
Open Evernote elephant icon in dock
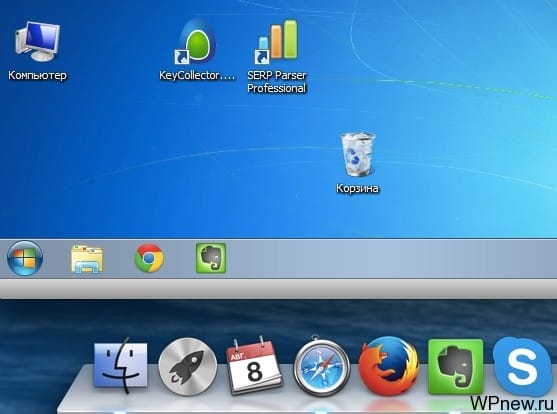coord(456,367)
